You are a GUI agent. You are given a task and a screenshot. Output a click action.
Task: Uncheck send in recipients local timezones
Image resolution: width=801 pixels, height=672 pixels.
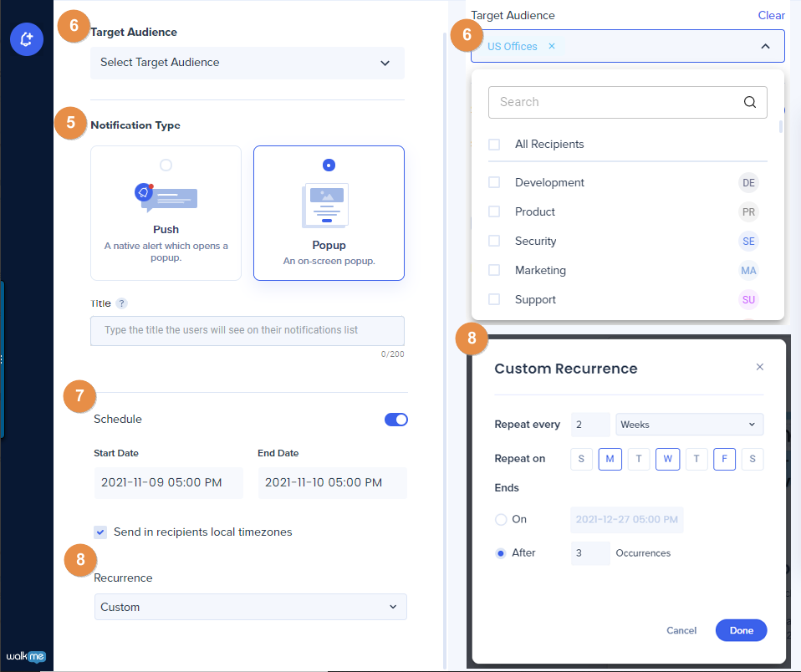(100, 532)
